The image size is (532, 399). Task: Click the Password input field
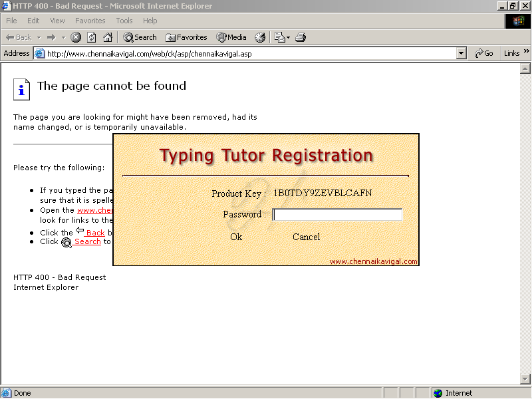(337, 214)
